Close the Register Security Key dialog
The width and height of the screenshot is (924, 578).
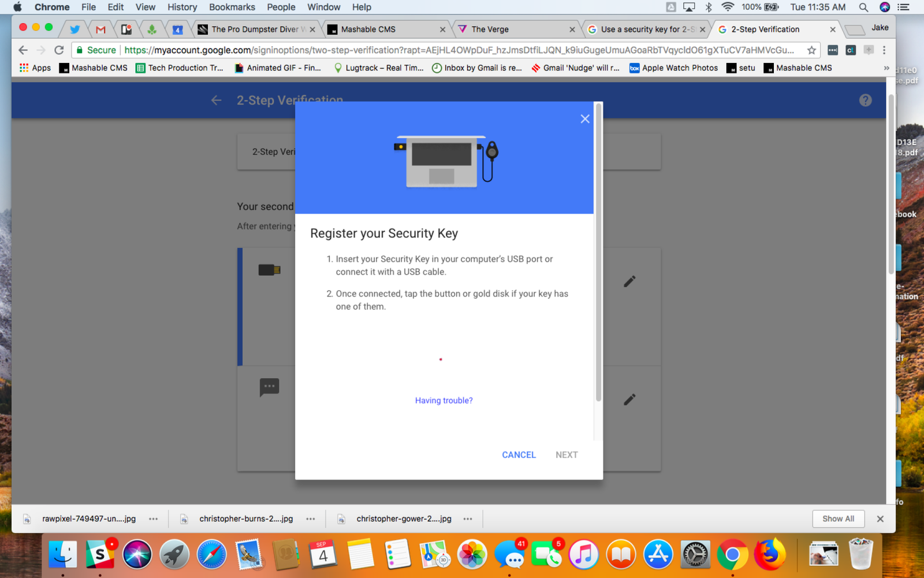pyautogui.click(x=584, y=118)
